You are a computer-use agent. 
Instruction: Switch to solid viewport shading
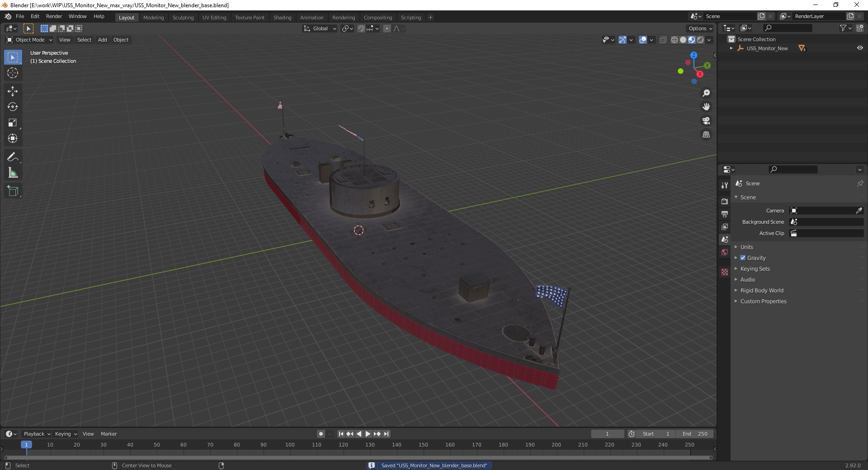(x=683, y=40)
